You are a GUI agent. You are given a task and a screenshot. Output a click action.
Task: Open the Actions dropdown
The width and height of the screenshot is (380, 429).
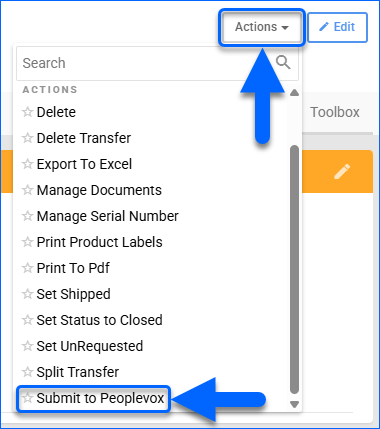click(x=262, y=27)
